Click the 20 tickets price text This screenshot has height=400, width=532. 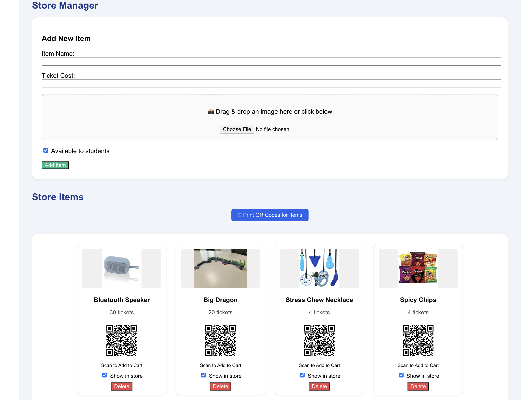pos(221,312)
